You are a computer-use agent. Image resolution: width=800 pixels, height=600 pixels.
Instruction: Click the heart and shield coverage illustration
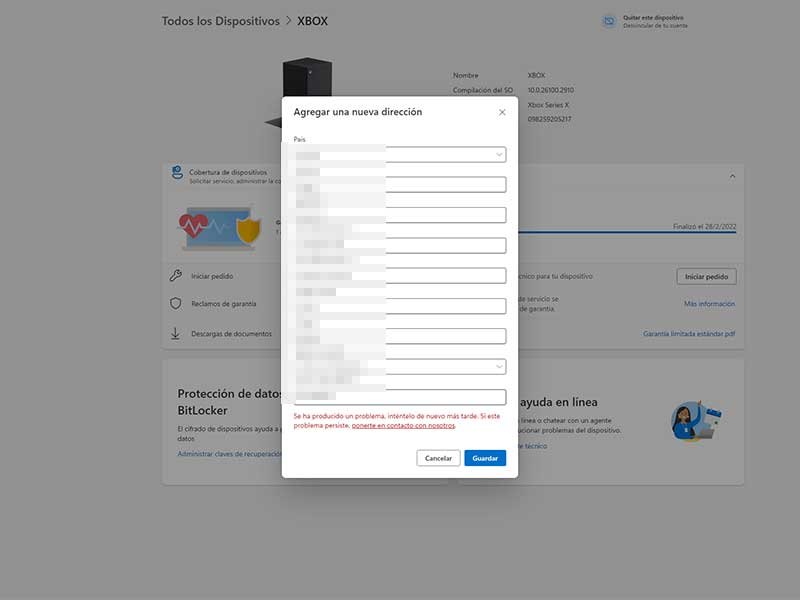click(x=220, y=228)
